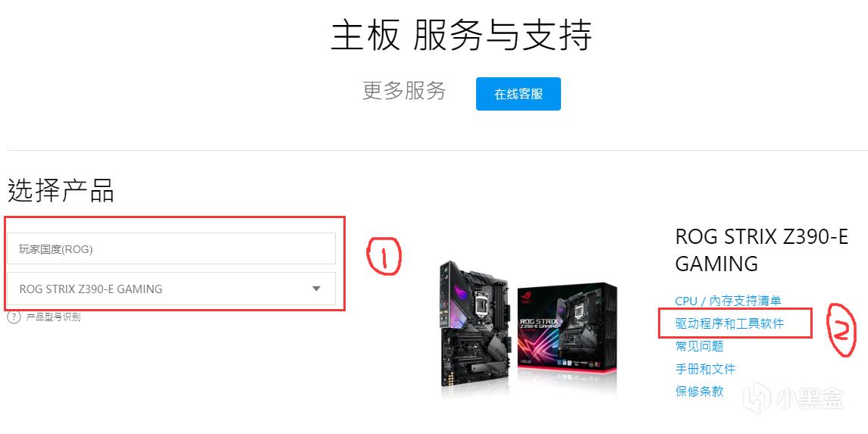Click the 选择产品 section heading

click(61, 191)
